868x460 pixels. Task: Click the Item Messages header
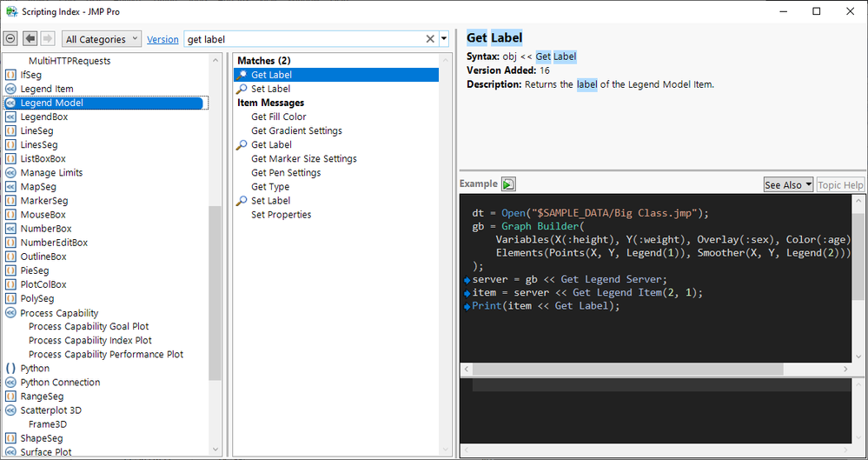[271, 103]
